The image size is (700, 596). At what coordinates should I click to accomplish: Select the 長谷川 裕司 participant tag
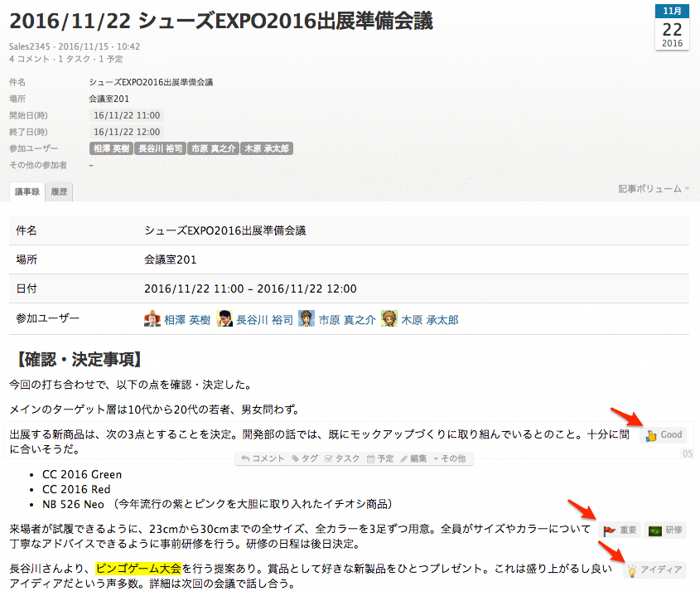(160, 148)
